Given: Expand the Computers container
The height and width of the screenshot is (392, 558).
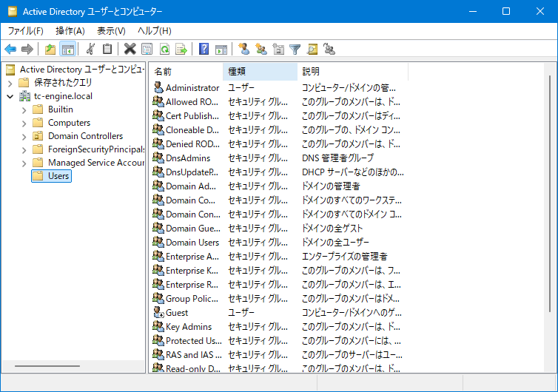Looking at the screenshot, I should coord(24,123).
